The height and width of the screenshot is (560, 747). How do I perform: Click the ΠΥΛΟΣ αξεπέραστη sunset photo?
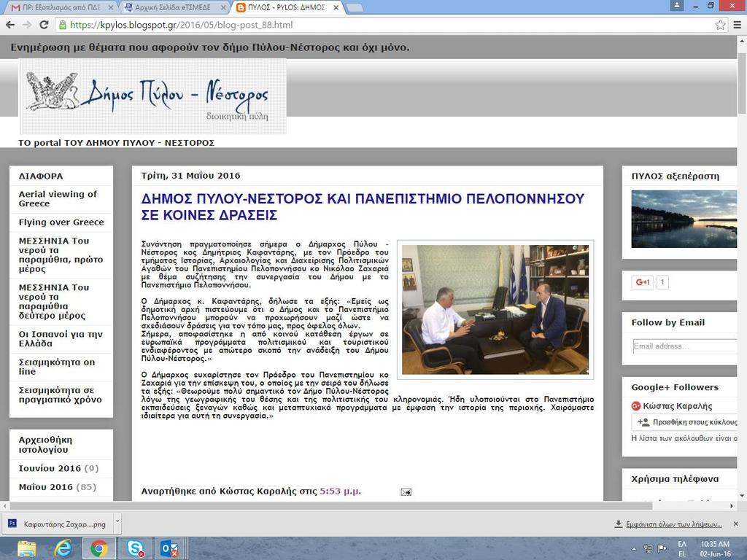(684, 219)
